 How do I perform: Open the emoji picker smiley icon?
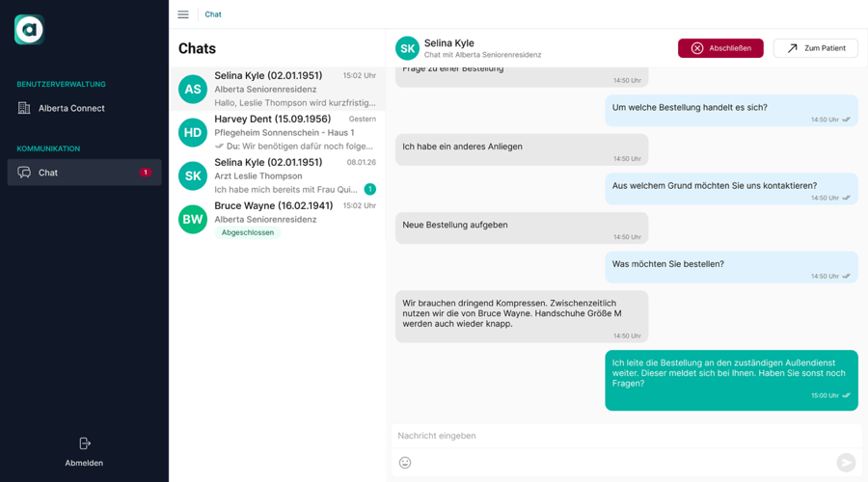click(405, 463)
